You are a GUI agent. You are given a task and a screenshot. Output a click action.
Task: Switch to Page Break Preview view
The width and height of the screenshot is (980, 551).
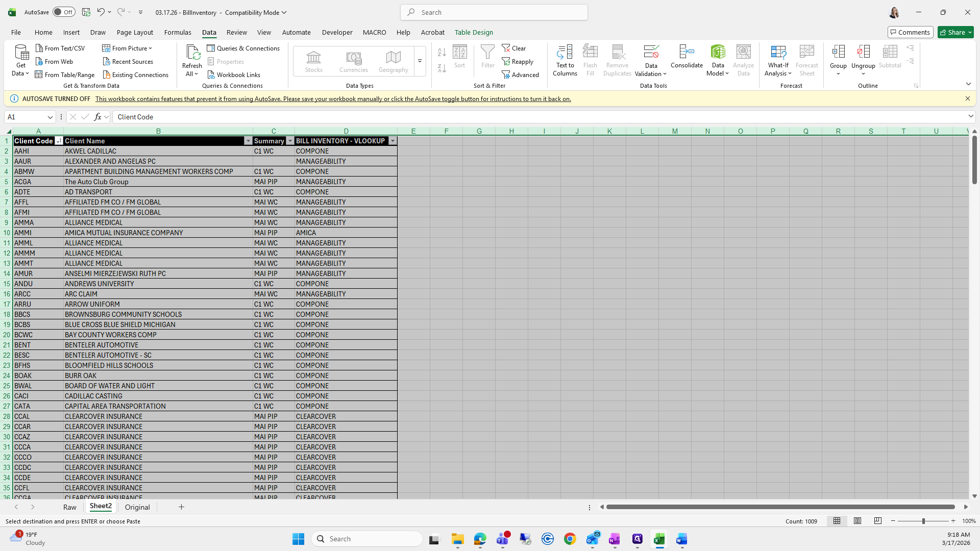click(x=877, y=521)
